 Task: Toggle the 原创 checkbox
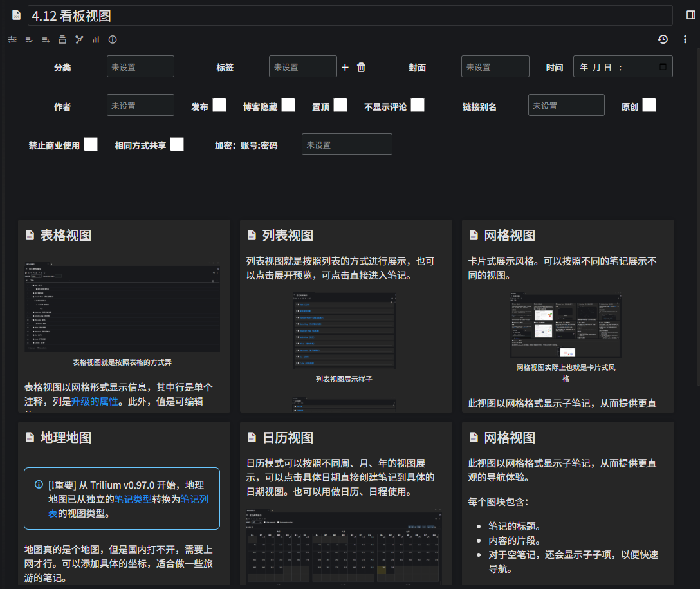(x=649, y=105)
